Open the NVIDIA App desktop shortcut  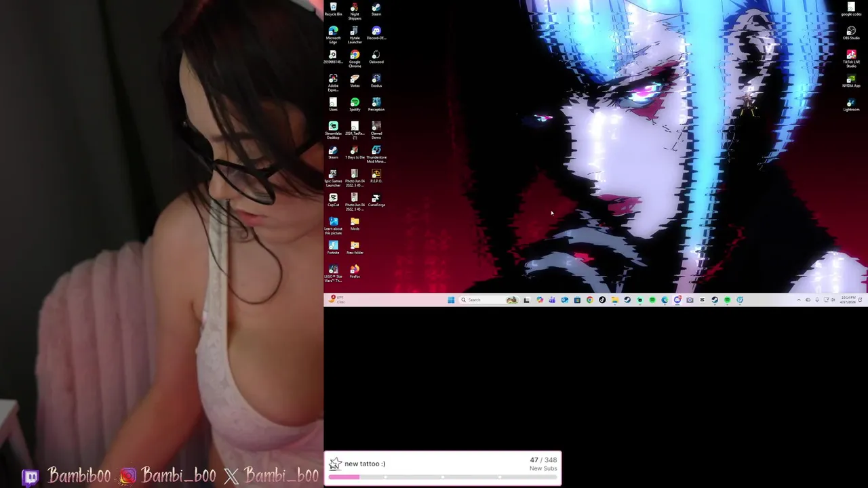(x=851, y=81)
